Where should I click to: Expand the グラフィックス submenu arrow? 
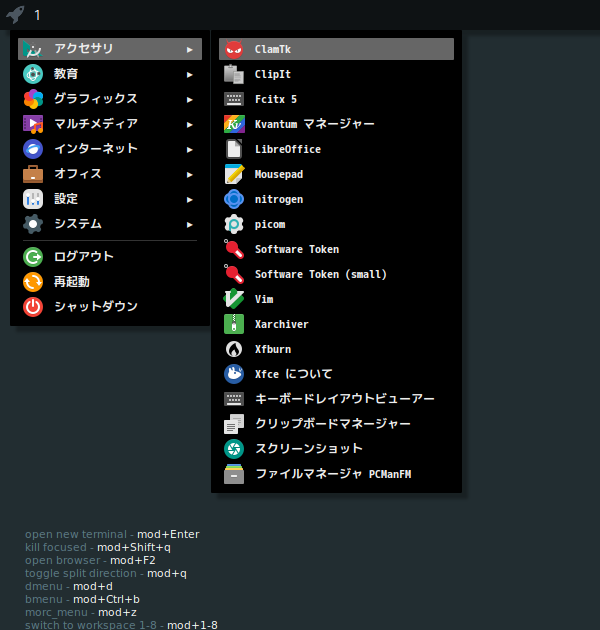pyautogui.click(x=189, y=99)
